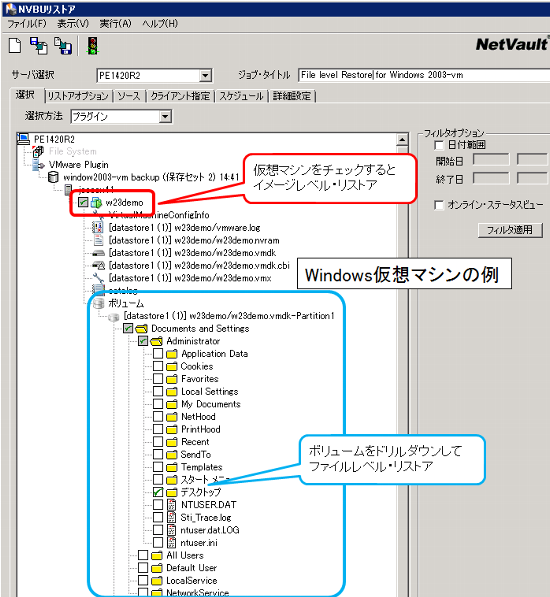Click the vmware.log file icon

click(x=98, y=228)
